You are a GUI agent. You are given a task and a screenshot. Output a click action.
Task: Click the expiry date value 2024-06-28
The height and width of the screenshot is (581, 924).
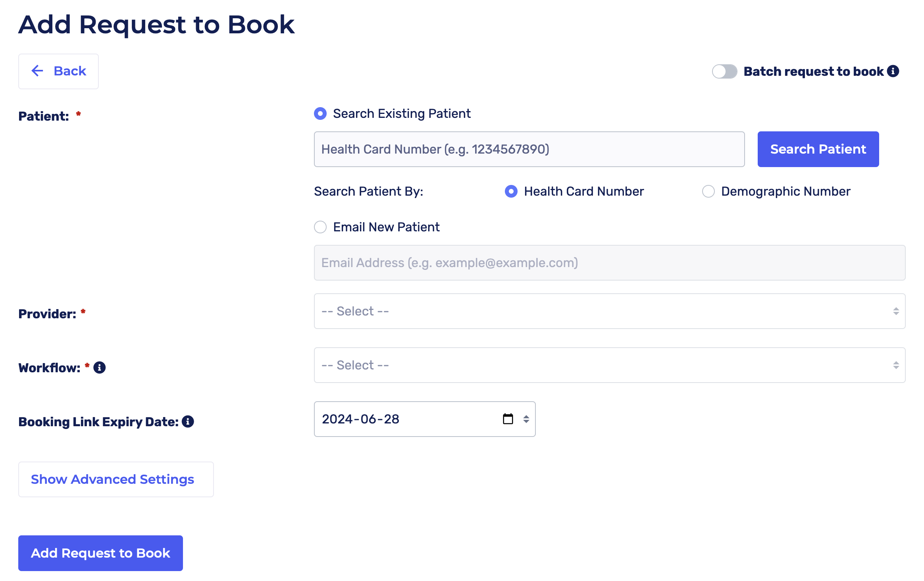click(360, 419)
